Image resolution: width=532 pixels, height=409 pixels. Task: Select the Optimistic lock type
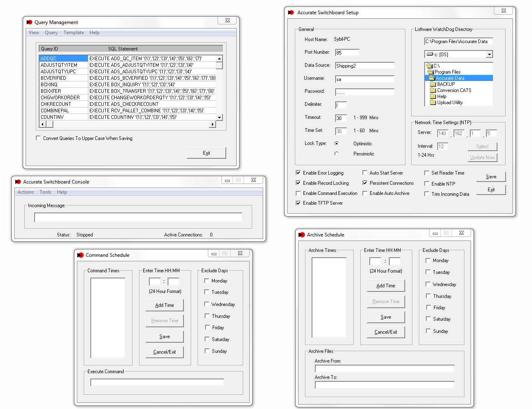336,144
